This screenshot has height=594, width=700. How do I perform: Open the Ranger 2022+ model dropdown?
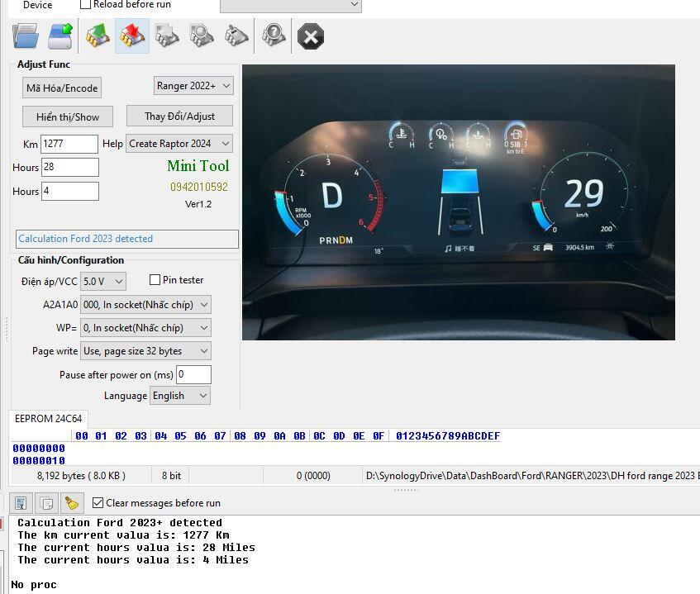193,86
